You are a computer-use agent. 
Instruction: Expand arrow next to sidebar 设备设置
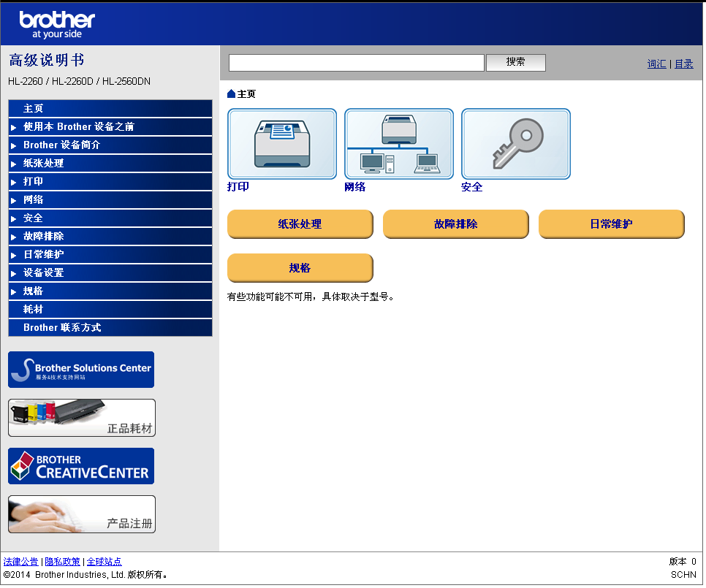(x=13, y=273)
